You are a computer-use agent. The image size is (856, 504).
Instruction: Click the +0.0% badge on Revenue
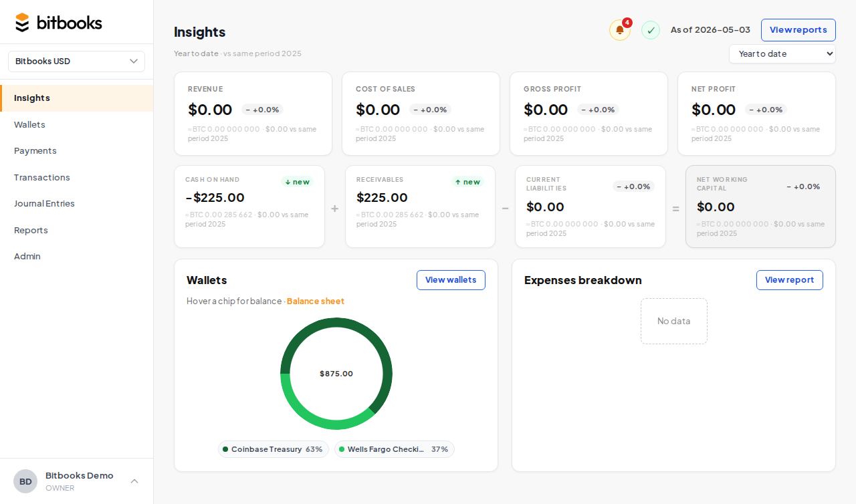[262, 110]
